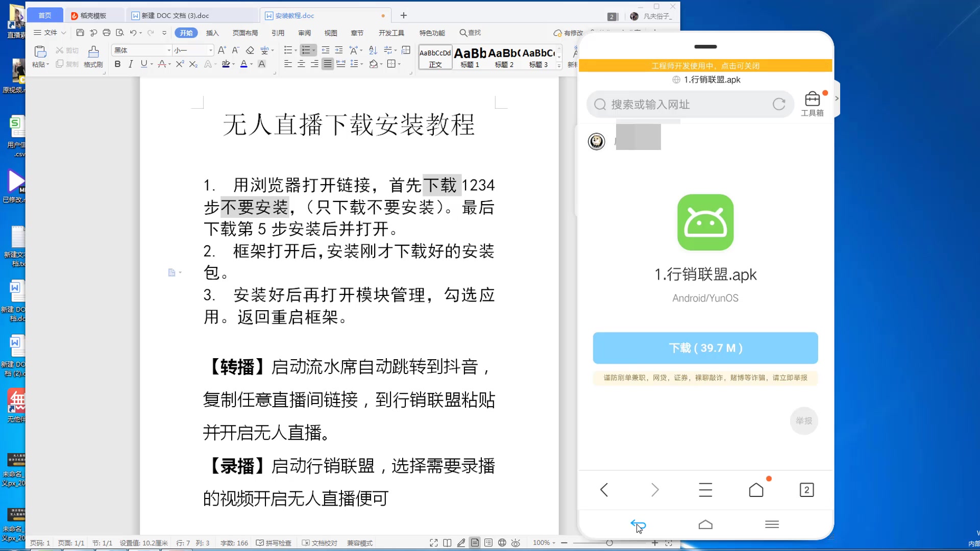Screen dimensions: 980x551
Task: Open the font color (A with blue bar) picker
Action: (243, 64)
